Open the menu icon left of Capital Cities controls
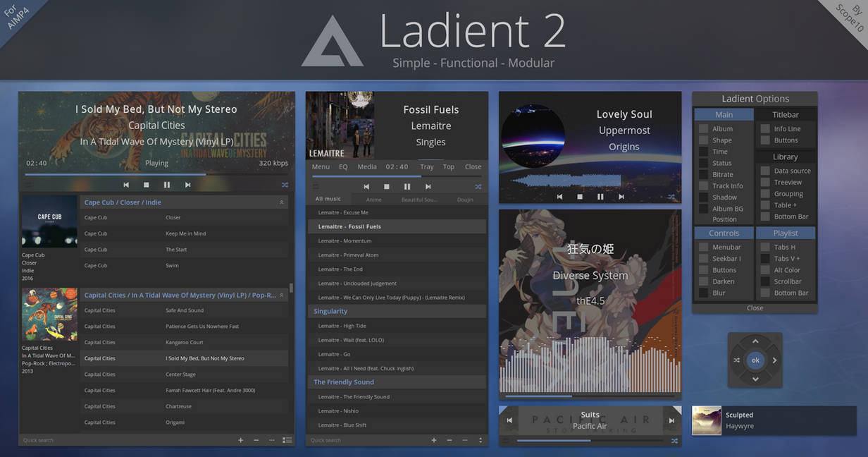 point(29,185)
